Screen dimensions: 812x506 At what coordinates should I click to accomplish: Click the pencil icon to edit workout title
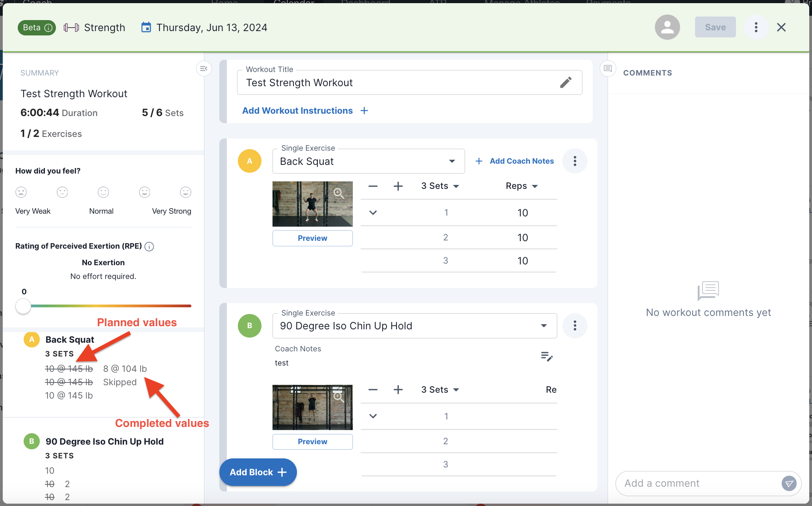[x=565, y=82]
